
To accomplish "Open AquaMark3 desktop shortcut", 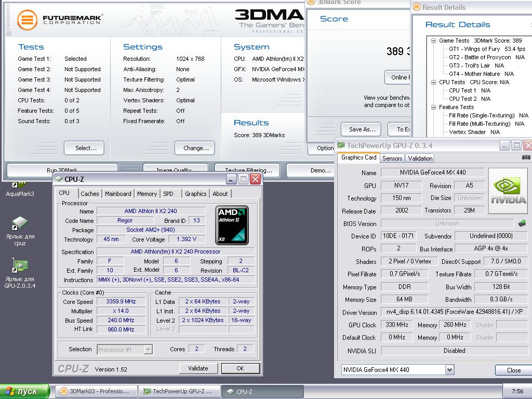I will 20,189.
